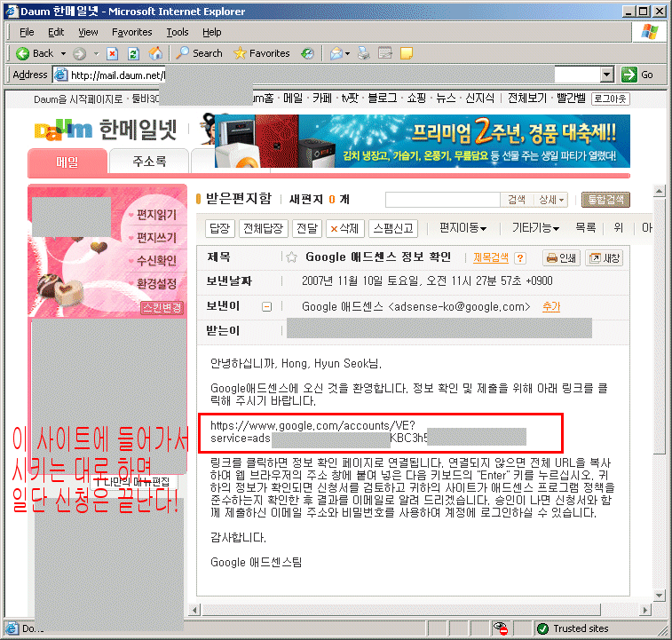Click the Stop loading icon
The image size is (672, 640).
112,53
